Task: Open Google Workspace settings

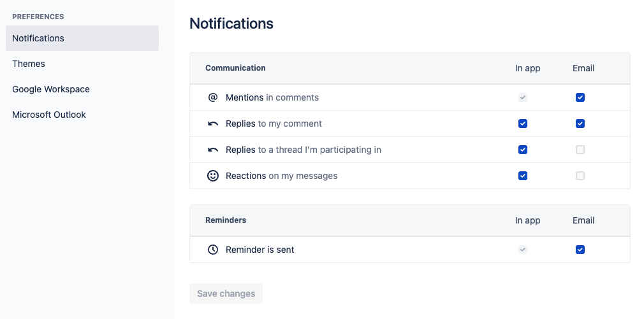Action: coord(51,89)
